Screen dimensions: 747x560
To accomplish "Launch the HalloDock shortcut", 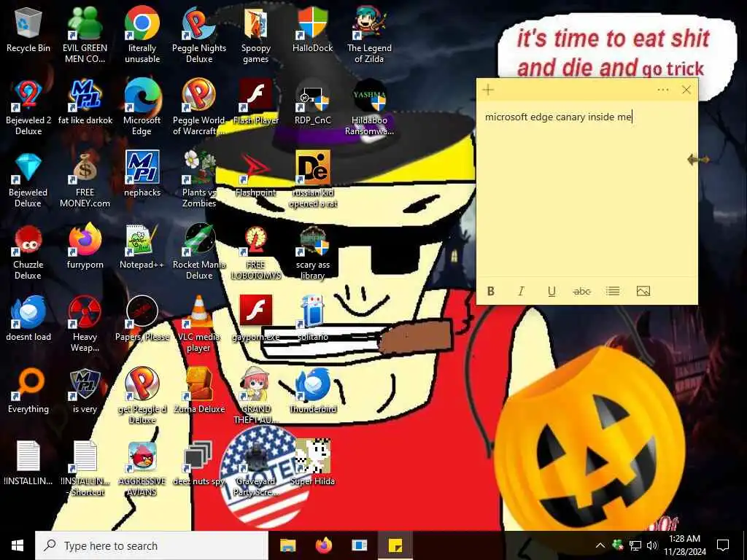I will click(x=312, y=29).
